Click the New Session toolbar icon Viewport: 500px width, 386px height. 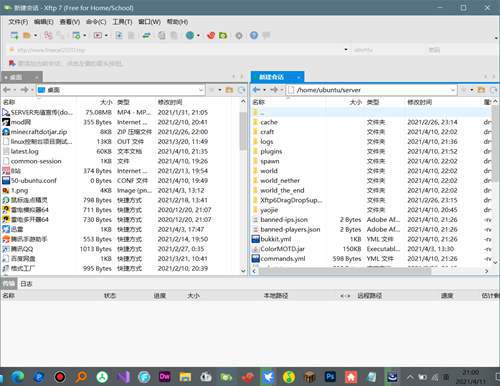pyautogui.click(x=14, y=35)
